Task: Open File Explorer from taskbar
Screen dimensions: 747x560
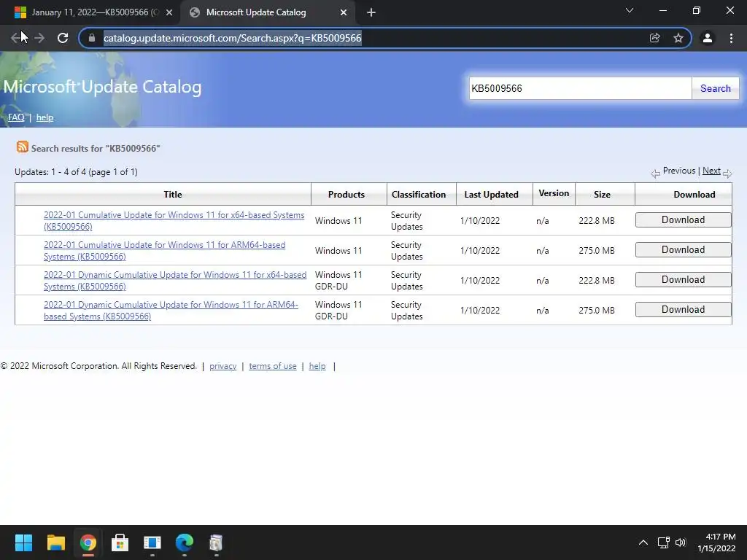Action: tap(55, 542)
